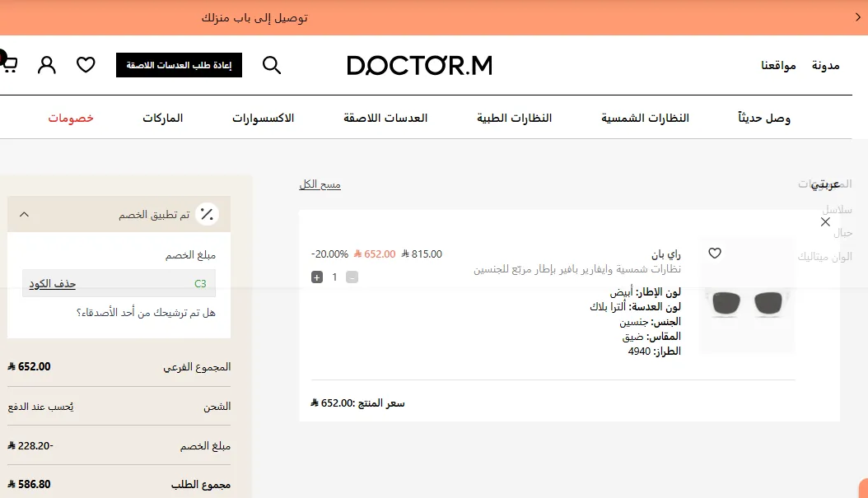Click the percent discount icon
This screenshot has height=498, width=868.
click(x=207, y=214)
